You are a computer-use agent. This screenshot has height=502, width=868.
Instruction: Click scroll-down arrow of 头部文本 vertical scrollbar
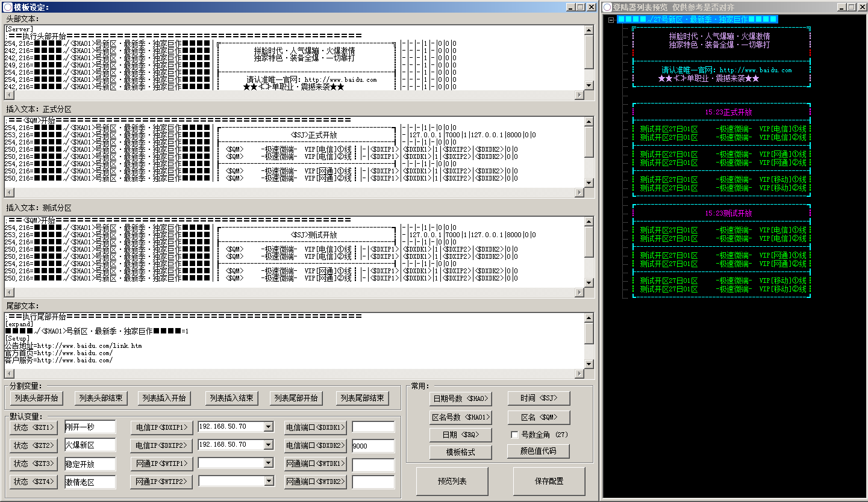pos(590,85)
